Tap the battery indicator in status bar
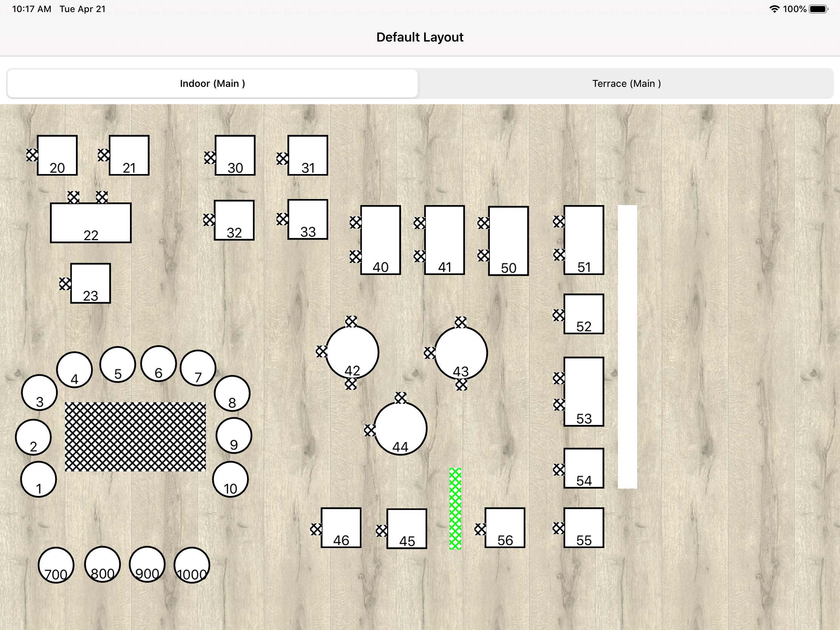 818,9
